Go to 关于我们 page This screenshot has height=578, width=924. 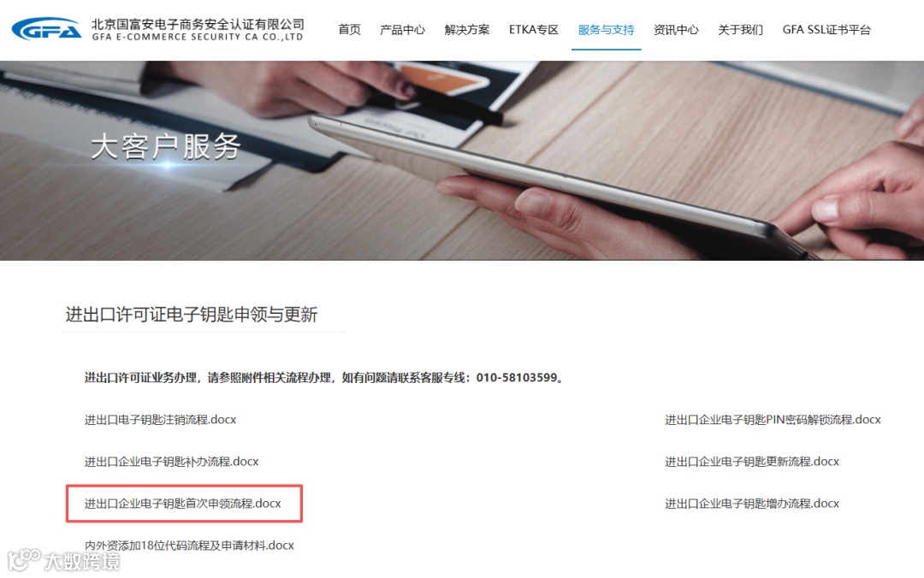(x=740, y=29)
